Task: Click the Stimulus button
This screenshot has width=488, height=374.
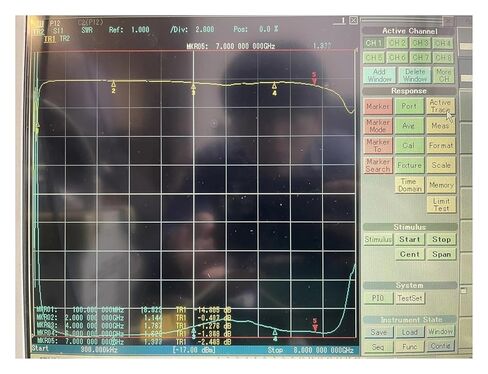Action: point(378,240)
